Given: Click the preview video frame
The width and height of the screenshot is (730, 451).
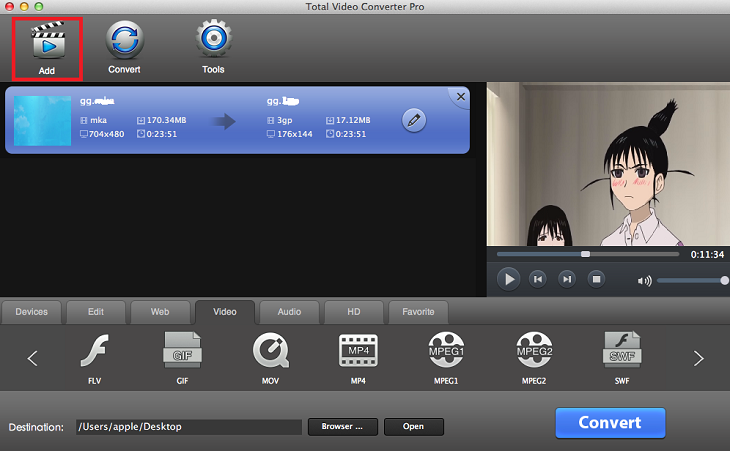Looking at the screenshot, I should (x=608, y=164).
